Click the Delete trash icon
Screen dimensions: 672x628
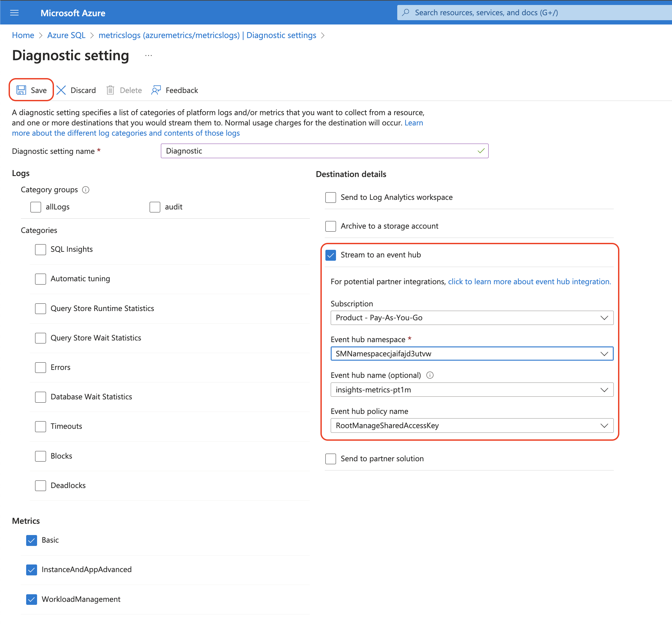111,90
